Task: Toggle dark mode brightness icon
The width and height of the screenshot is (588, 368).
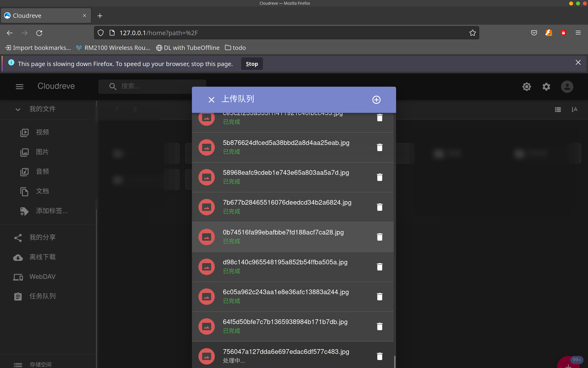Action: pos(527,87)
